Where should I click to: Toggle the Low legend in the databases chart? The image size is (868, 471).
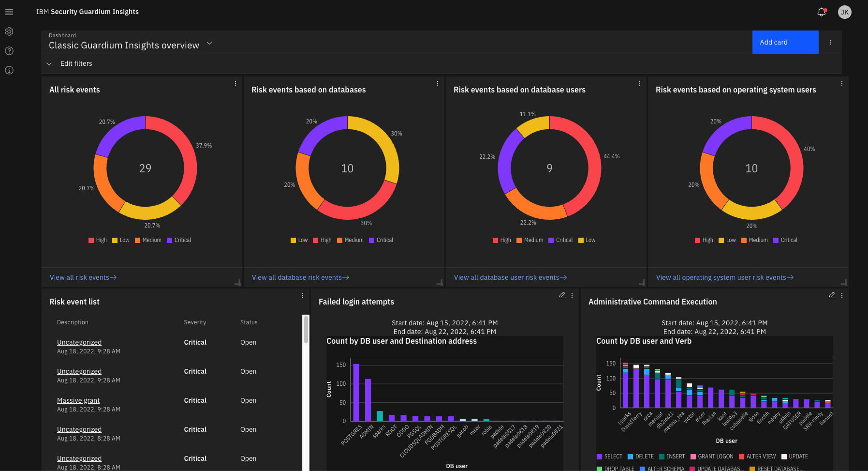(x=299, y=240)
